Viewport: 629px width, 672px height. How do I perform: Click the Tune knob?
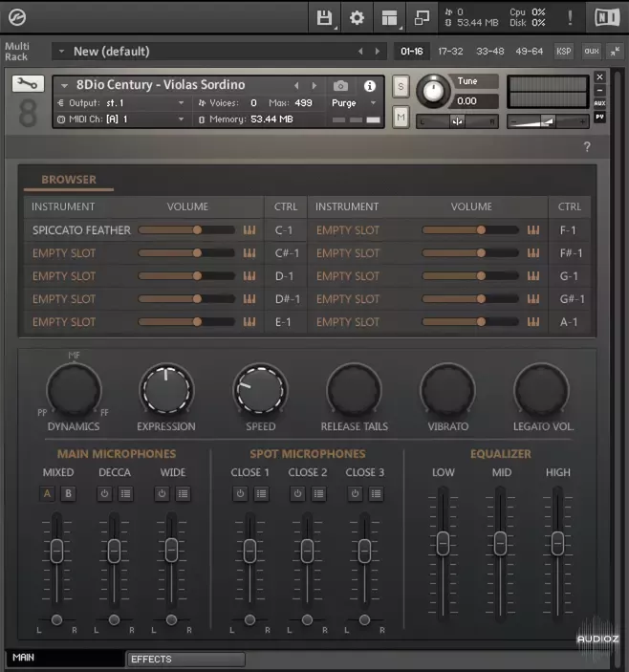[433, 91]
